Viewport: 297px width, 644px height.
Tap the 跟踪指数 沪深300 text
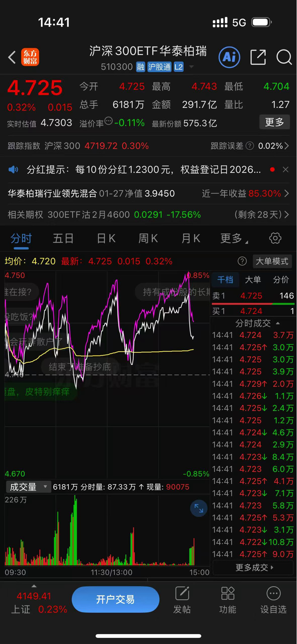pos(44,146)
